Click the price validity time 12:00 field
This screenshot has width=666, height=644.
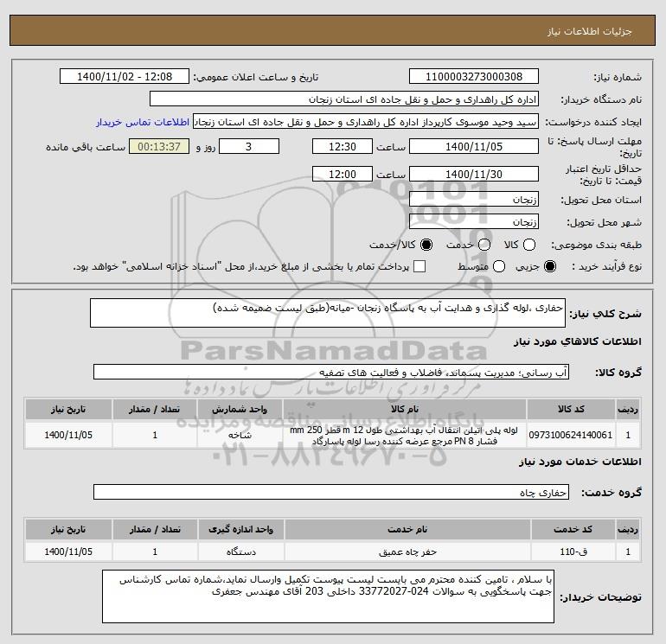[343, 174]
